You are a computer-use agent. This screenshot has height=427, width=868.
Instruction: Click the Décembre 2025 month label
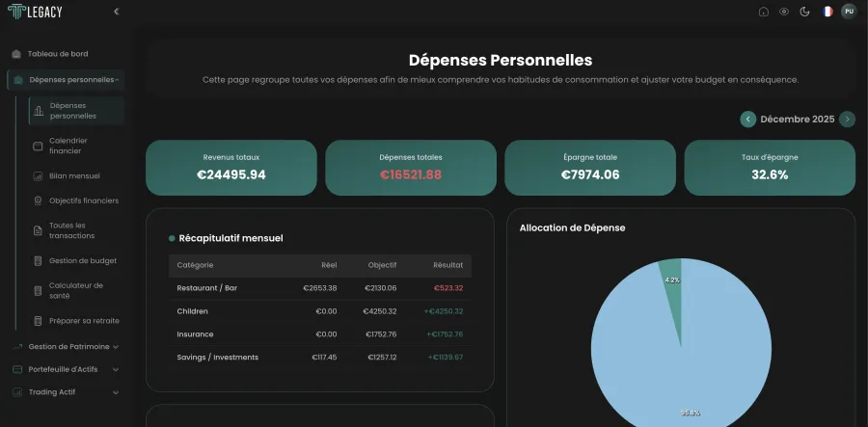(x=798, y=120)
